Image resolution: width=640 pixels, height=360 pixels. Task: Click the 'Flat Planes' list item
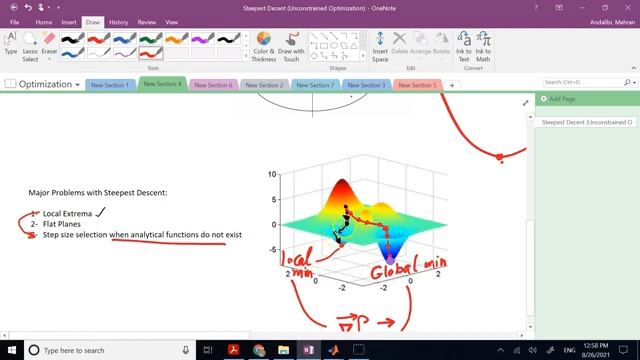(x=62, y=224)
